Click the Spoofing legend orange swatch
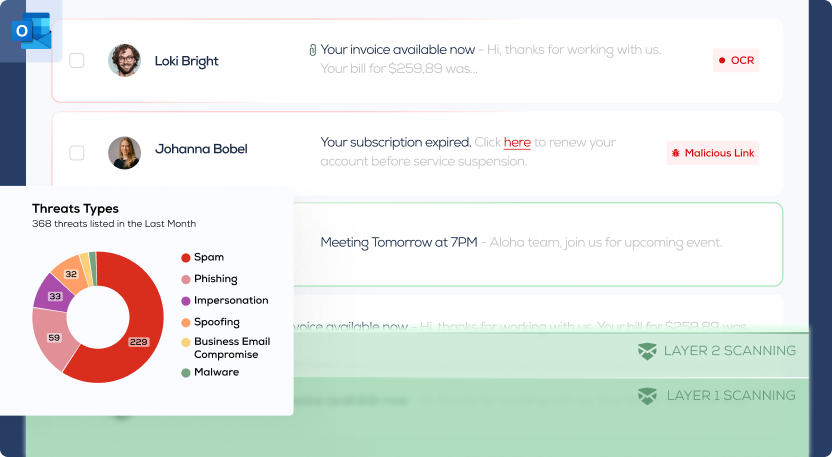 click(186, 323)
